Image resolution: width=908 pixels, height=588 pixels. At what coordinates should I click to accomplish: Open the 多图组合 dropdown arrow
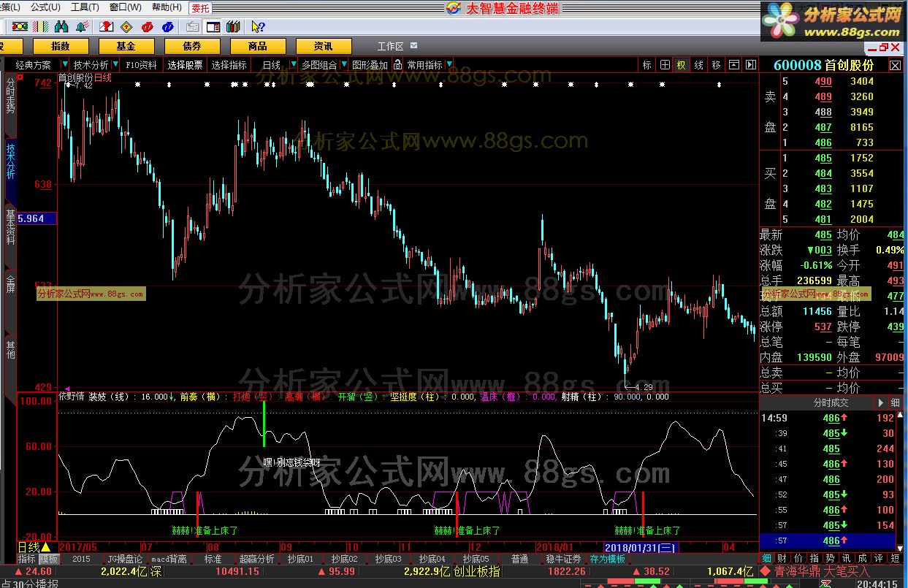point(345,65)
